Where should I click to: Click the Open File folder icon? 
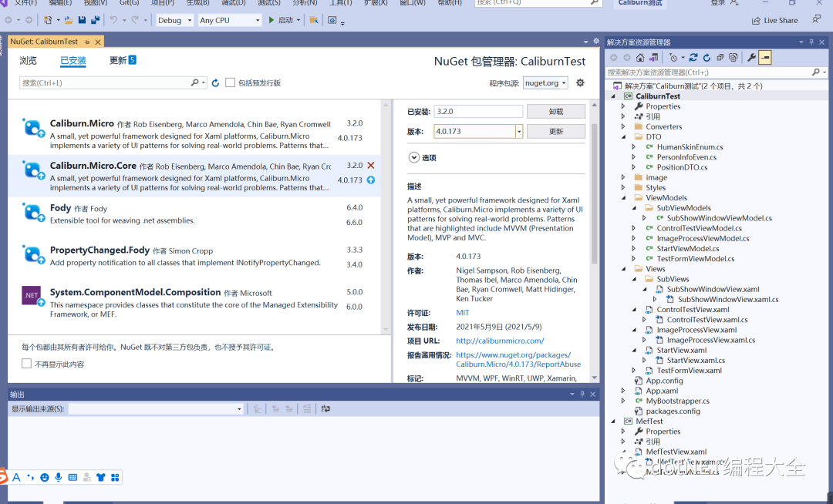(69, 20)
